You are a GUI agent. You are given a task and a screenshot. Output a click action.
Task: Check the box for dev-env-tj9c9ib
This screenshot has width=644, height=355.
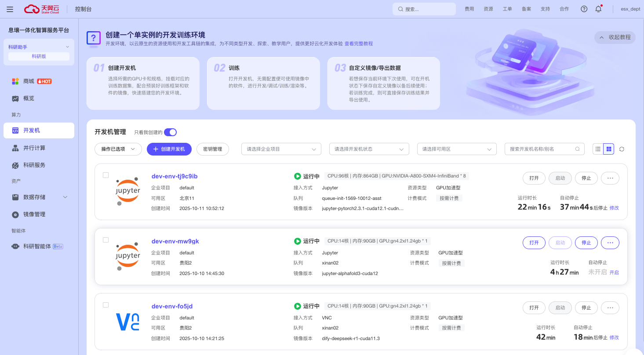pos(106,175)
